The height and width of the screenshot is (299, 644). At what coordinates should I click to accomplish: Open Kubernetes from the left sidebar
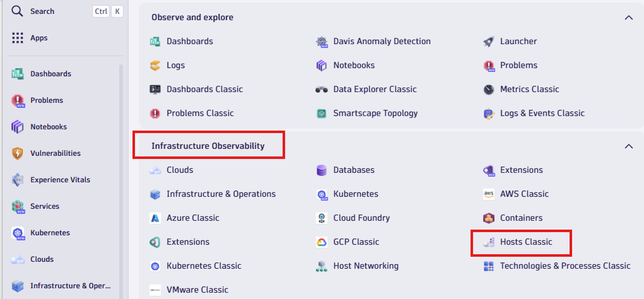tap(49, 233)
